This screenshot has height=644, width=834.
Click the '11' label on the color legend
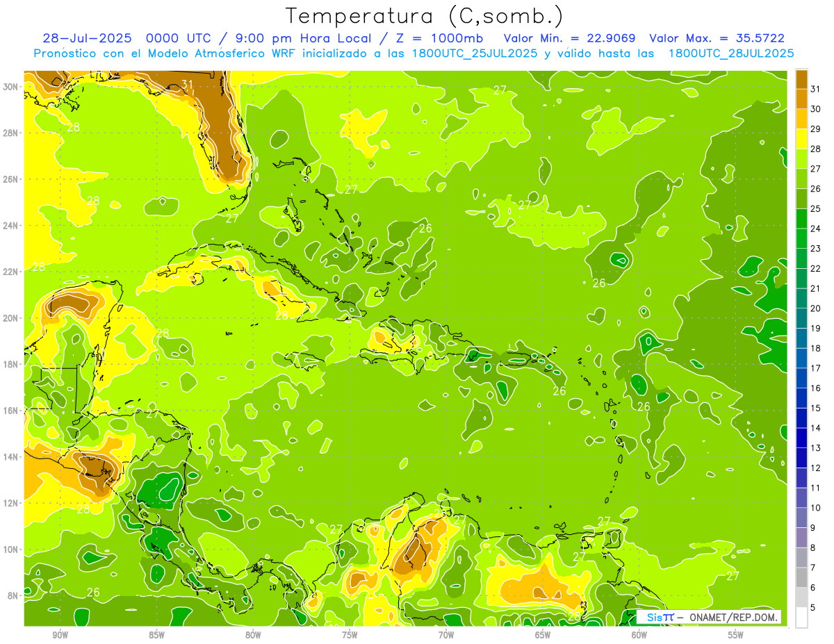coord(815,488)
